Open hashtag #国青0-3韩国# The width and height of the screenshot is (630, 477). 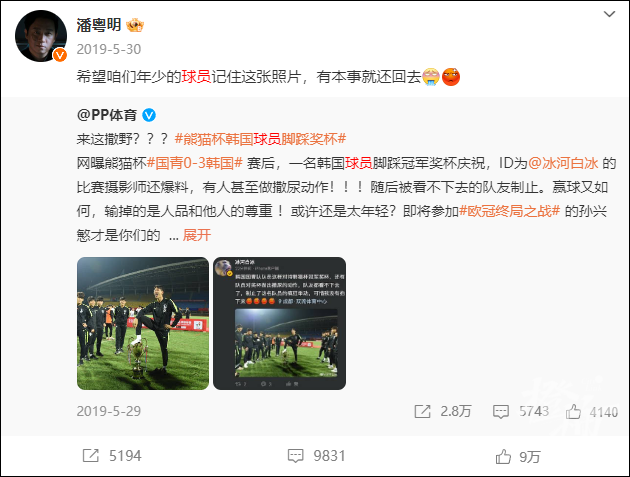(x=194, y=163)
